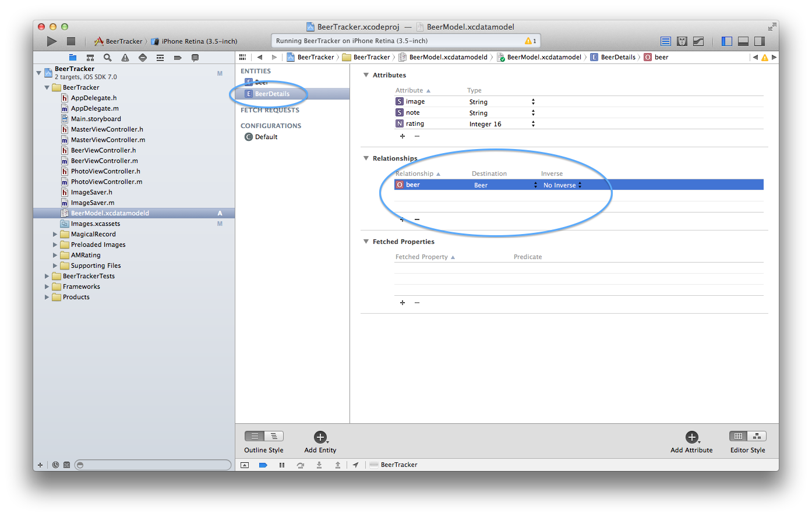Toggle the Utilities pane visibility
The width and height of the screenshot is (812, 517).
[x=759, y=41]
